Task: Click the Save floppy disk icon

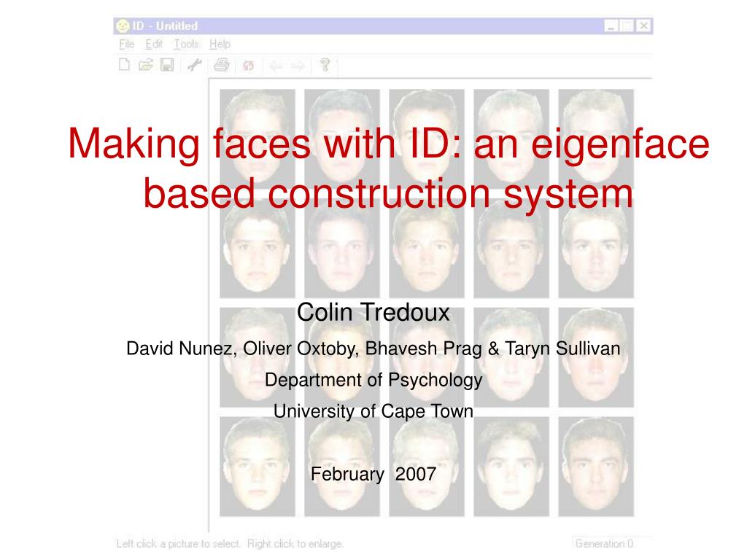Action: (167, 64)
